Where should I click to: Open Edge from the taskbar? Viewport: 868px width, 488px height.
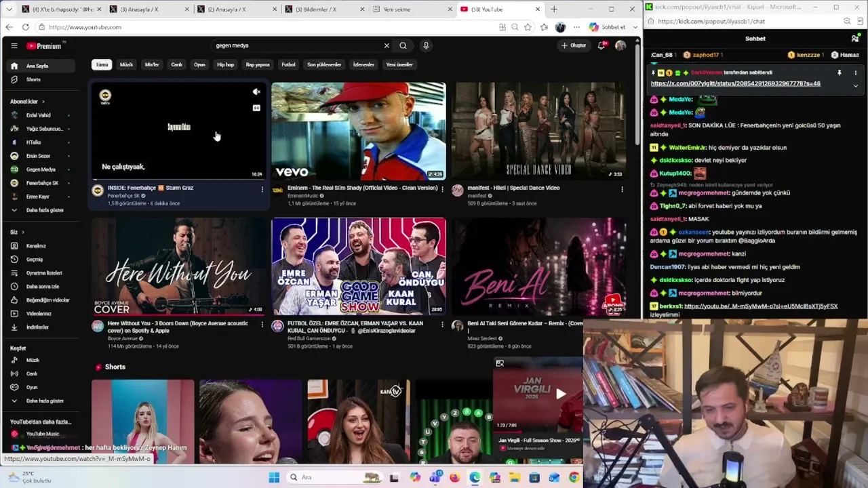pyautogui.click(x=475, y=477)
